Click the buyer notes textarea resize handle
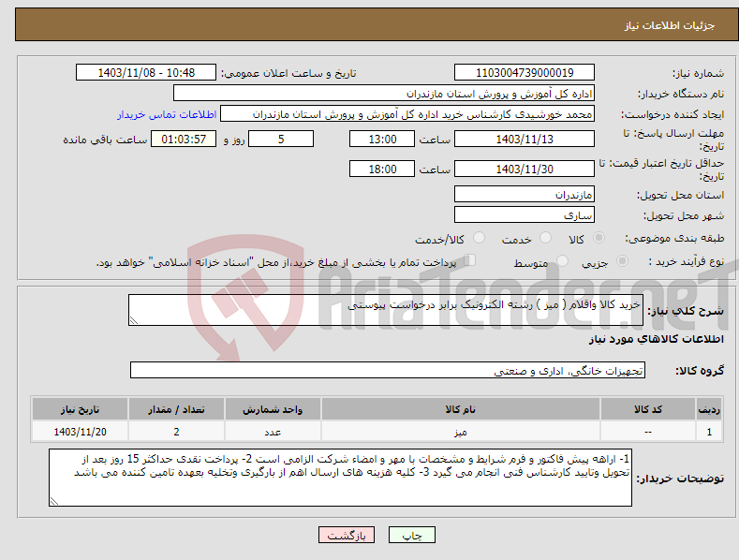The width and height of the screenshot is (739, 560). point(54,501)
